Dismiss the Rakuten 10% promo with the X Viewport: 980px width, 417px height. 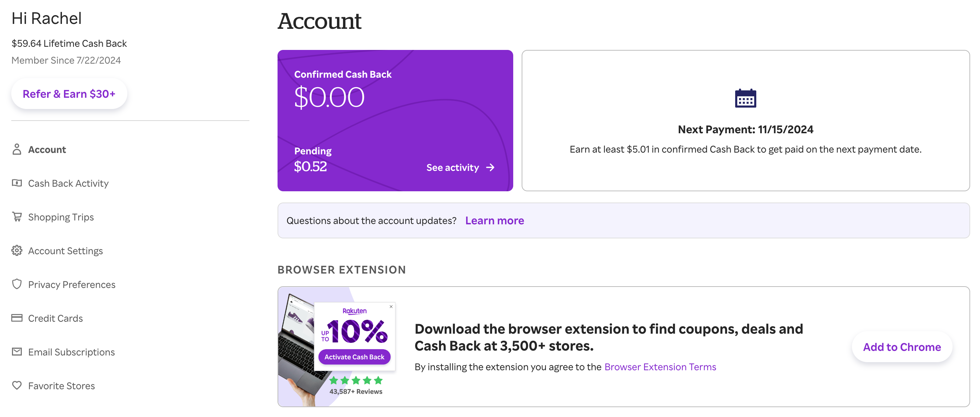(391, 306)
